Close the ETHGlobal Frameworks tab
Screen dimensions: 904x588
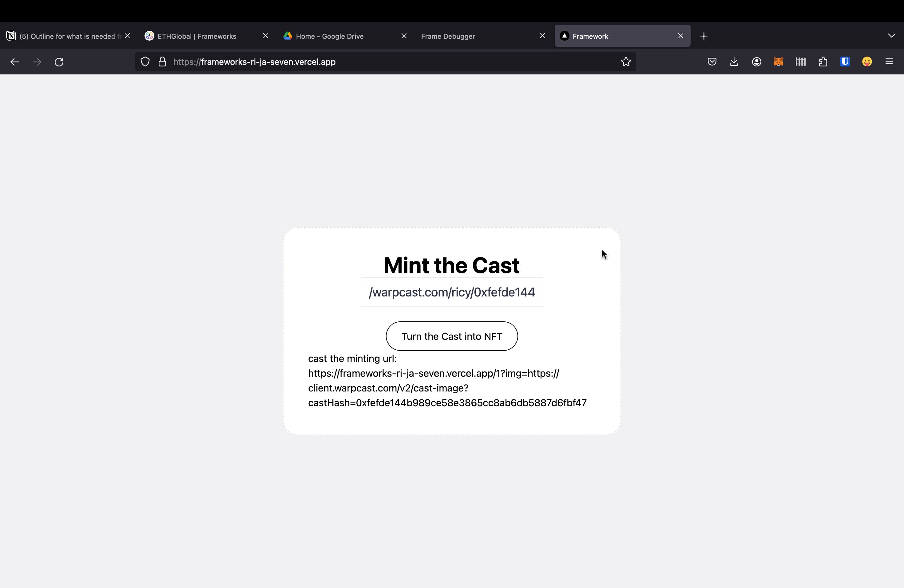266,36
